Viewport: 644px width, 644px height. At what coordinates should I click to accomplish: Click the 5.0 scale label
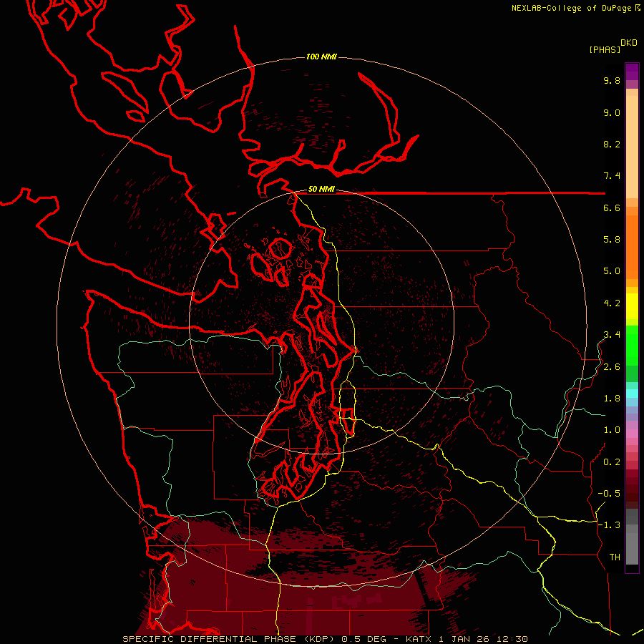[x=612, y=271]
